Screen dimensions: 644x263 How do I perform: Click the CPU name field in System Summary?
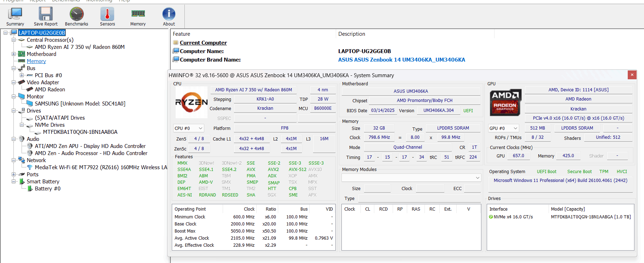tap(253, 90)
